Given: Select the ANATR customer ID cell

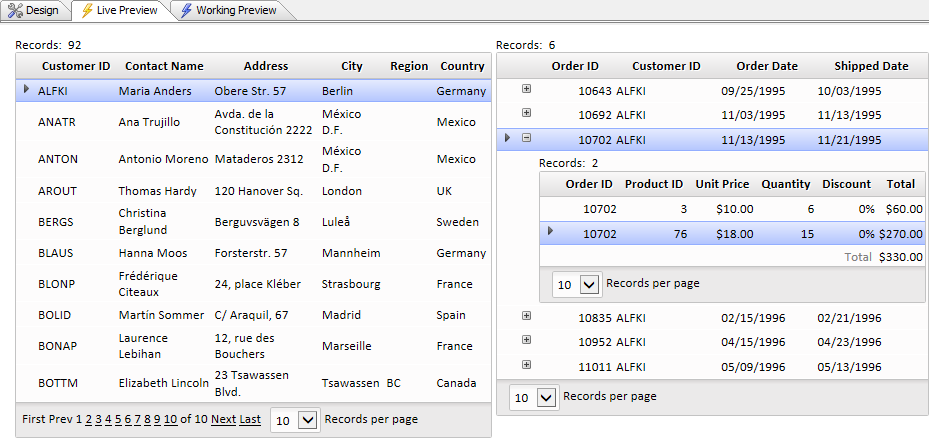Looking at the screenshot, I should coord(57,122).
